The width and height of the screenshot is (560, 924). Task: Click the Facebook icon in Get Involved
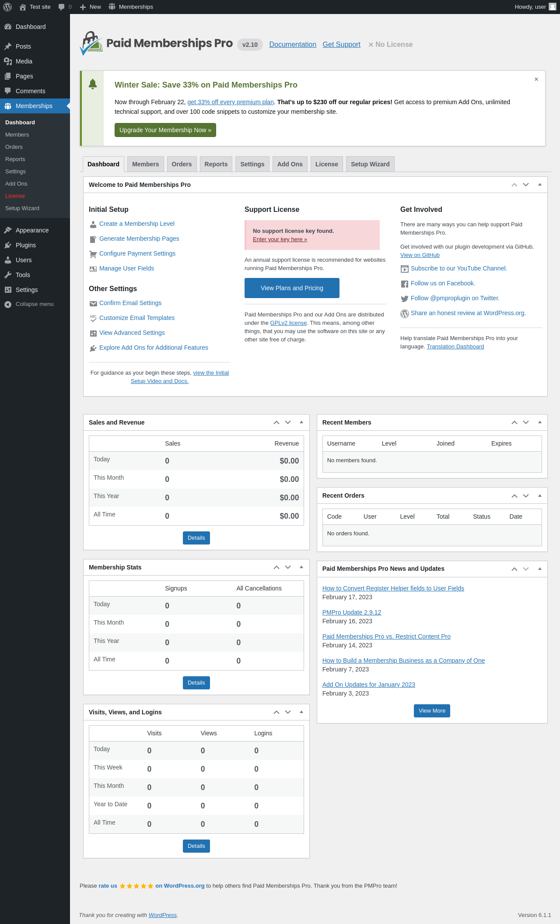(x=405, y=284)
